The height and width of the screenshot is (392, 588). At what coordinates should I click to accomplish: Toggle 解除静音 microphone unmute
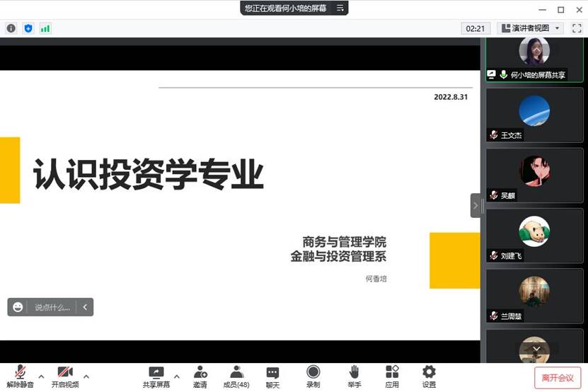pos(21,376)
